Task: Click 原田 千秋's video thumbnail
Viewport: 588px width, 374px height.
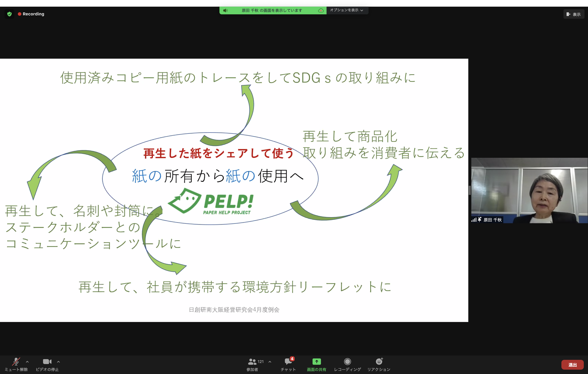Action: 529,190
